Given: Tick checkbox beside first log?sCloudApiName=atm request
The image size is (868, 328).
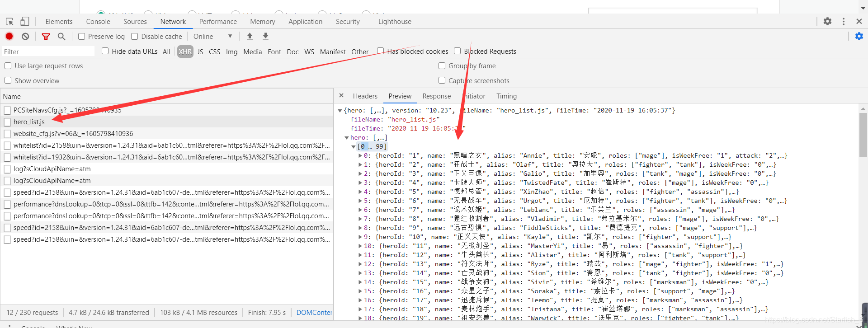Looking at the screenshot, I should [7, 169].
